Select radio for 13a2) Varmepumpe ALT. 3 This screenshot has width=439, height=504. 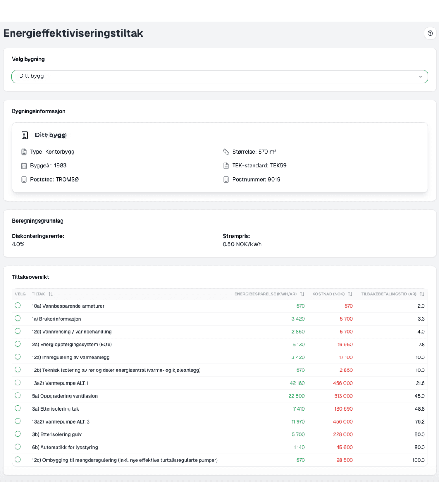pyautogui.click(x=18, y=421)
